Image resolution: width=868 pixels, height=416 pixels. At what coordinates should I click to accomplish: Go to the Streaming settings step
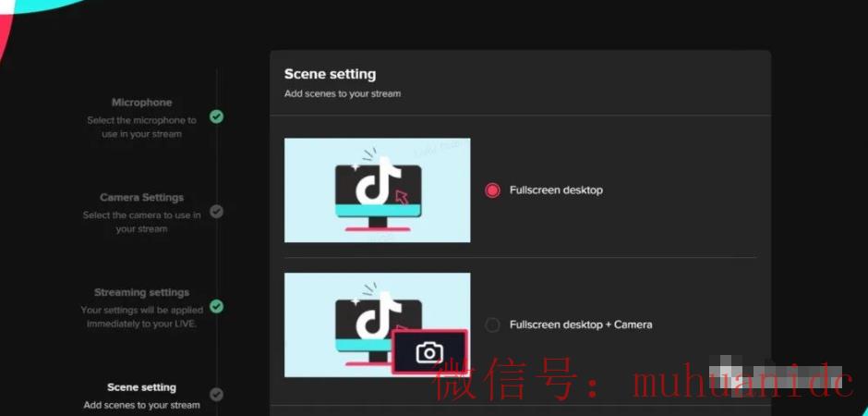[x=141, y=292]
